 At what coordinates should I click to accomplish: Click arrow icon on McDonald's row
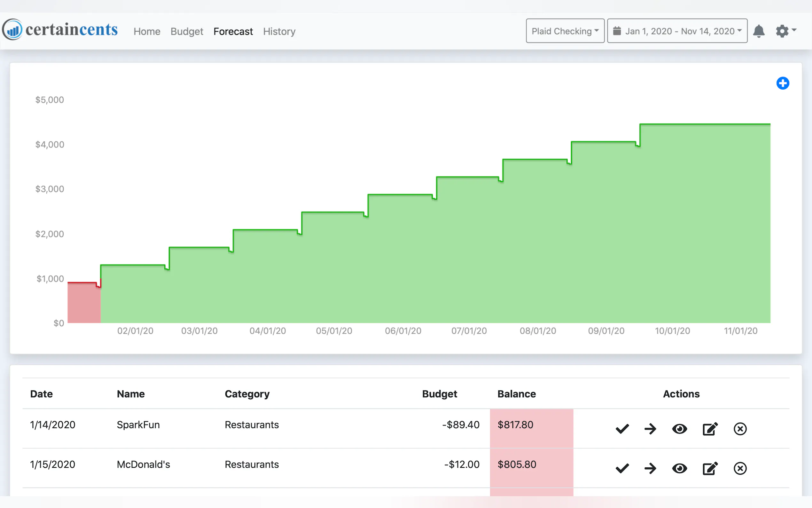pyautogui.click(x=650, y=468)
